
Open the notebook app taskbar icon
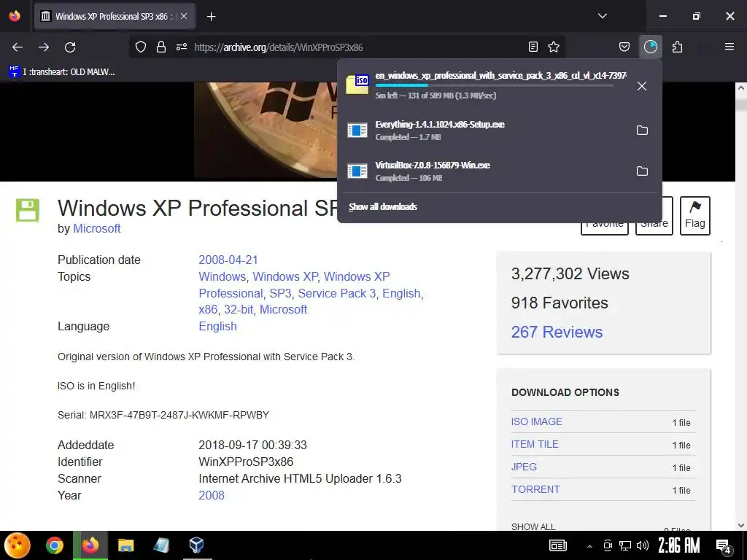click(x=161, y=545)
